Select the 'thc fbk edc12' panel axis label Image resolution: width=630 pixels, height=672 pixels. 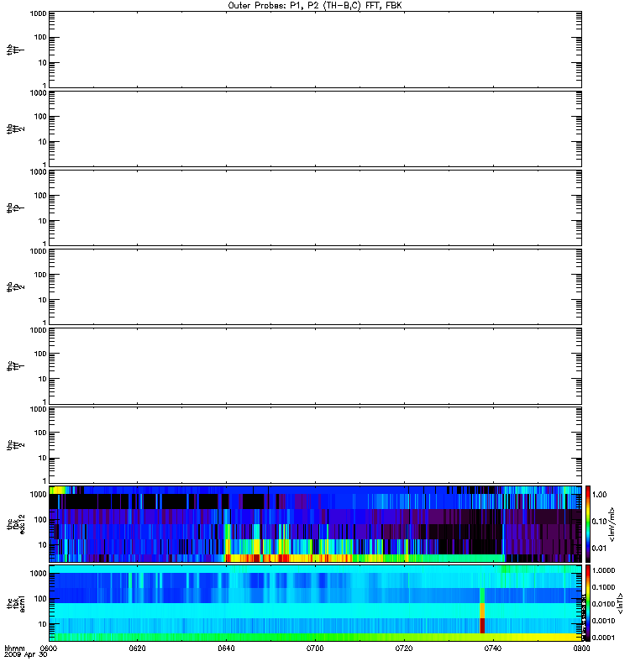(x=16, y=523)
